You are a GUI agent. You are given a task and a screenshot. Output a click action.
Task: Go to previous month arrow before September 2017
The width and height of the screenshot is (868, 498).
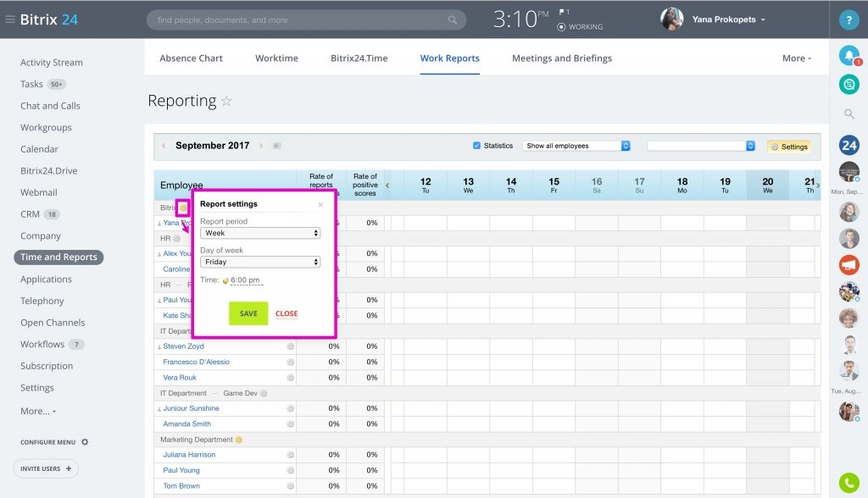pyautogui.click(x=164, y=146)
